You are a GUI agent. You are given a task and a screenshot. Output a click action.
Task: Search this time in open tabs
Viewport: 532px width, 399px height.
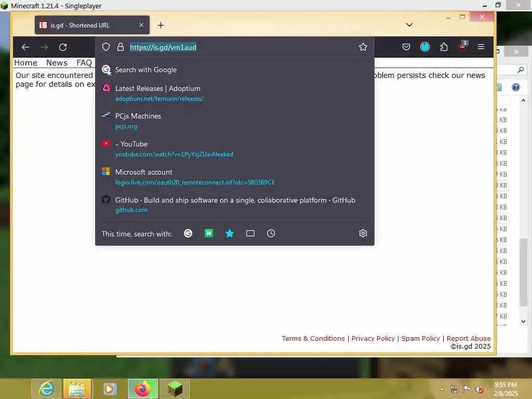click(250, 233)
